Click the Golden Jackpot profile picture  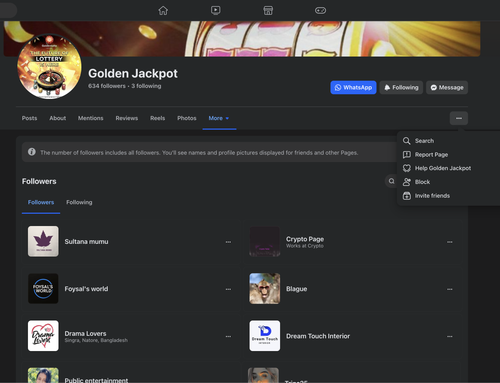pyautogui.click(x=49, y=67)
